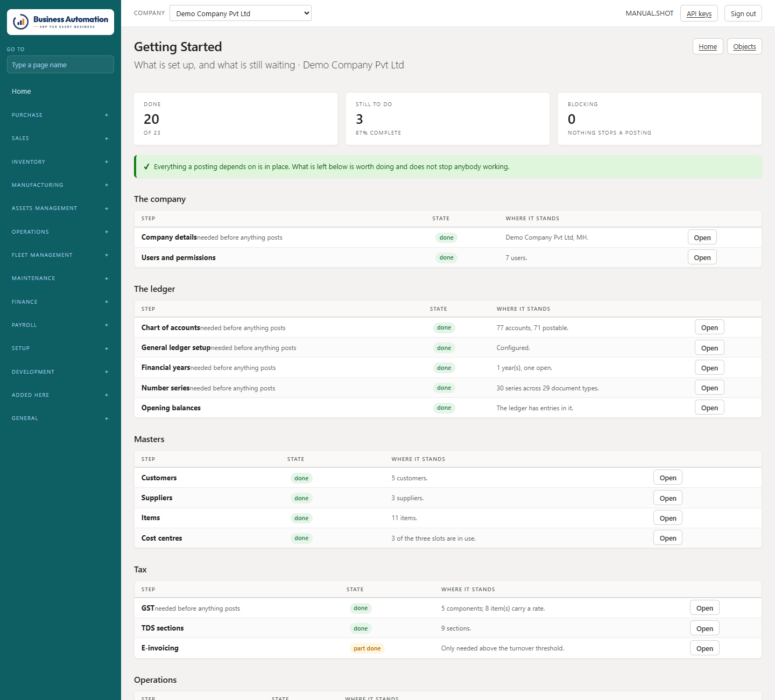Expand the Purchase sidebar section
Image resolution: width=775 pixels, height=700 pixels.
point(60,115)
